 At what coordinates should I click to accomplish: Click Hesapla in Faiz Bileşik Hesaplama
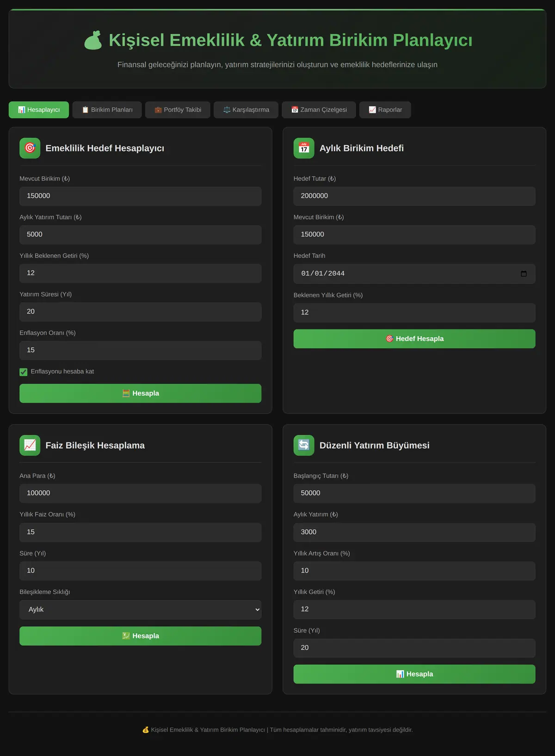tap(141, 636)
